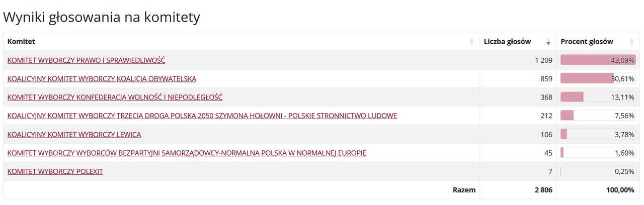Open Komitet Wyborczy Prawo i Sprawiedliwość link

[86, 60]
